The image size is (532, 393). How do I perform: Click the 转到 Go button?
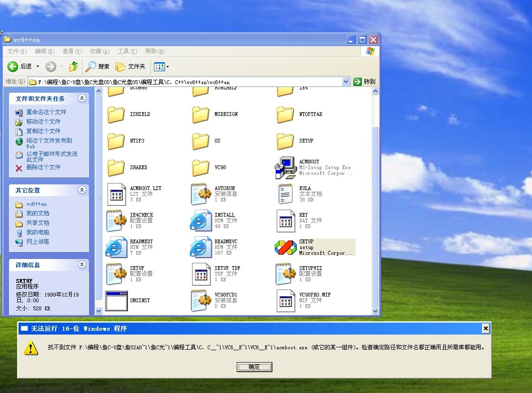365,82
